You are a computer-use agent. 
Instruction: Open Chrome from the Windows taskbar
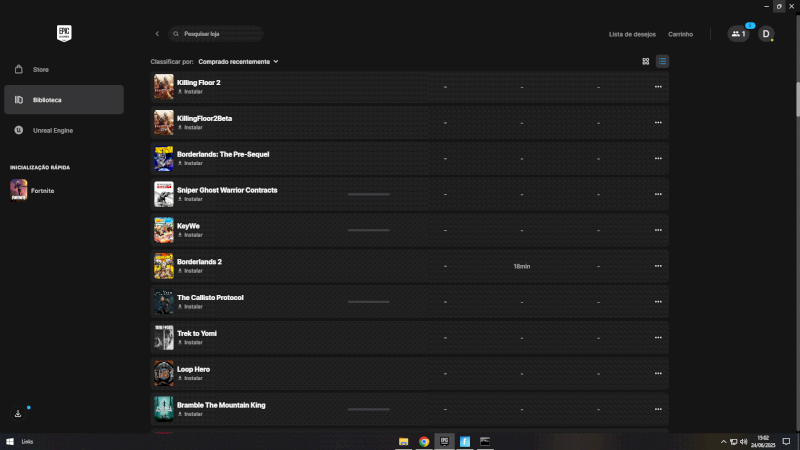coord(424,441)
